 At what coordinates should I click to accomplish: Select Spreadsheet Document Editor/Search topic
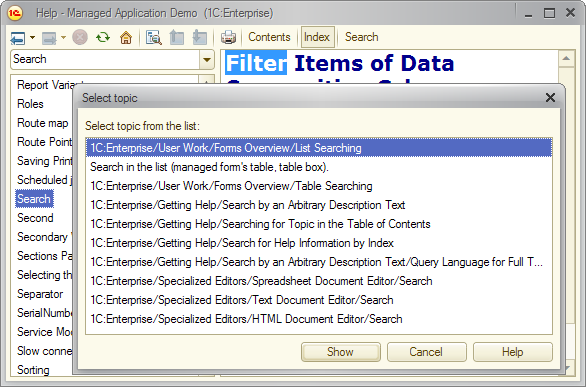pos(319,281)
